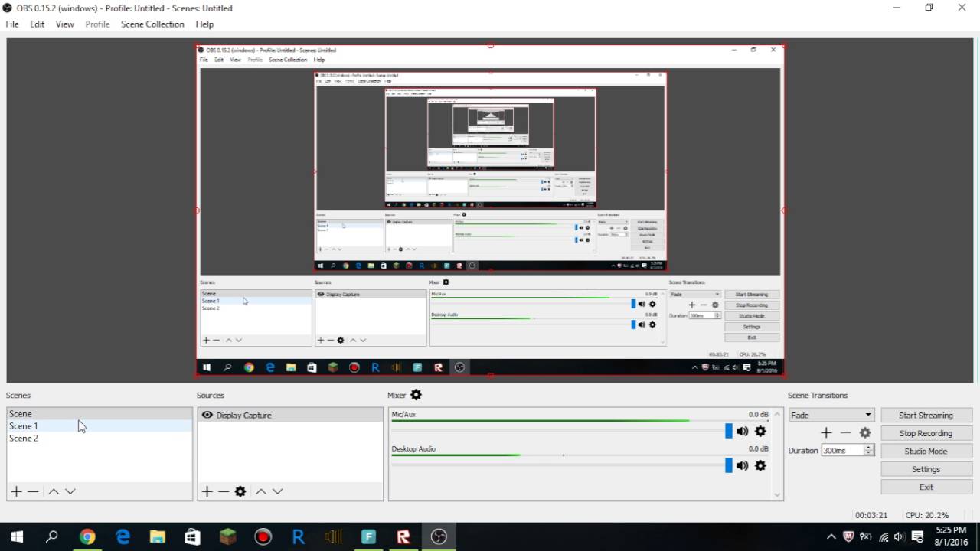Add a new transition with plus icon
The height and width of the screenshot is (551, 980).
(x=826, y=432)
